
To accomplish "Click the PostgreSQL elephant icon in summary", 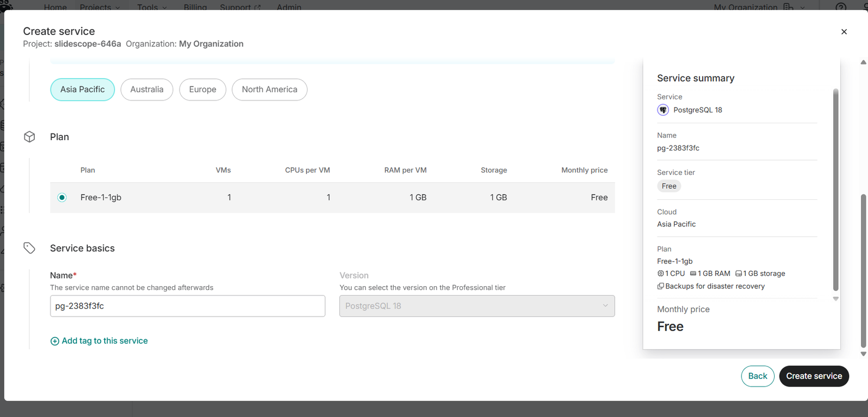I will tap(663, 110).
